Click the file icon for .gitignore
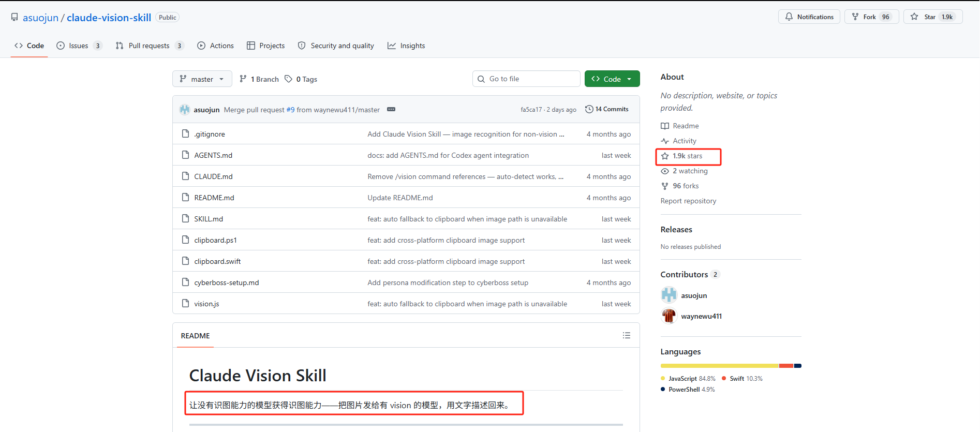The height and width of the screenshot is (432, 980). [x=185, y=134]
